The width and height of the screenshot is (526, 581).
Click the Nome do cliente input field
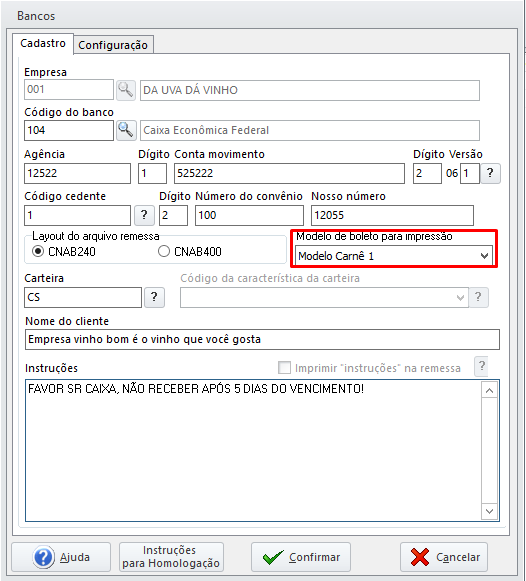[262, 339]
